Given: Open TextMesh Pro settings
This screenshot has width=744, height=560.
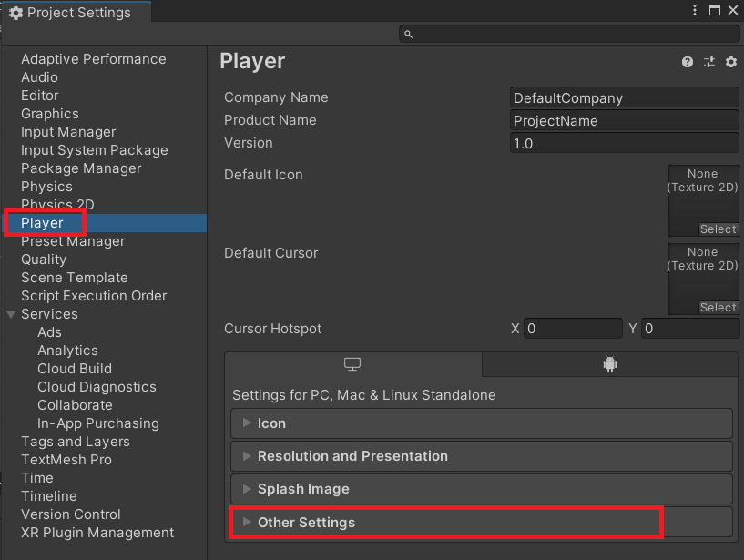Looking at the screenshot, I should point(66,460).
